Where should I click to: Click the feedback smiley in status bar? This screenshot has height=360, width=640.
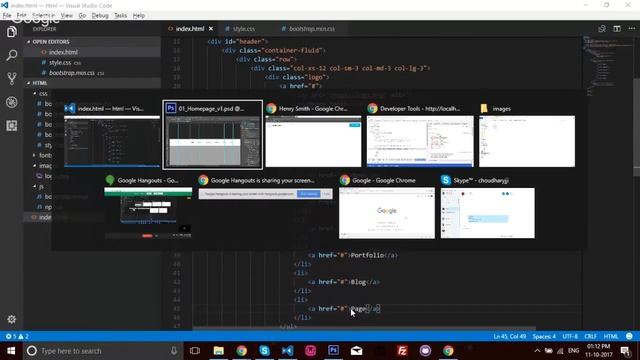pyautogui.click(x=629, y=336)
